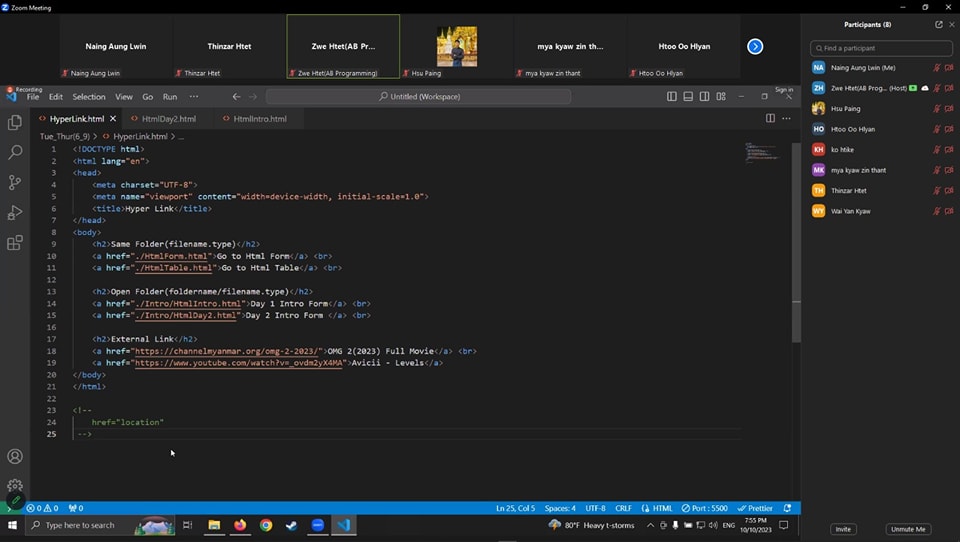
Task: Go to line via Ln 25, Col 5
Action: [x=515, y=508]
